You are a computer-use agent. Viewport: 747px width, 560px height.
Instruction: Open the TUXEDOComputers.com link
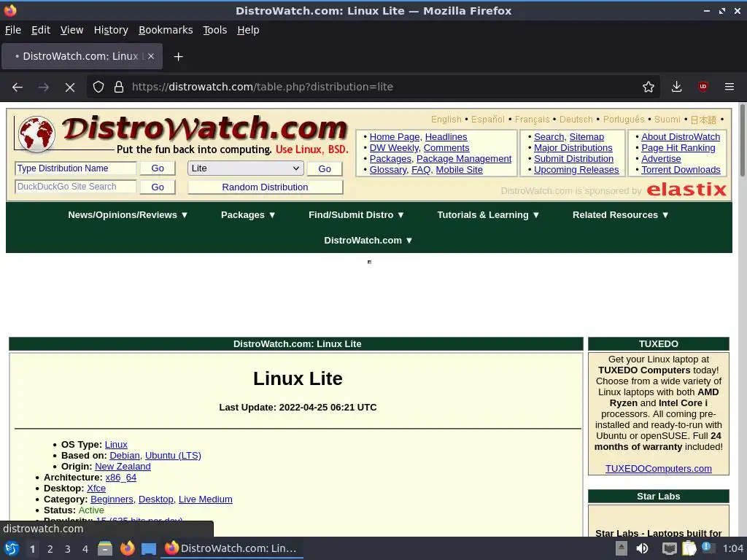659,469
